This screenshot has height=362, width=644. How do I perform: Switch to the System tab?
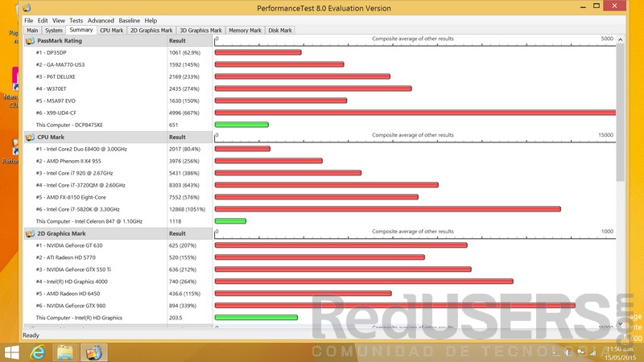(x=54, y=31)
